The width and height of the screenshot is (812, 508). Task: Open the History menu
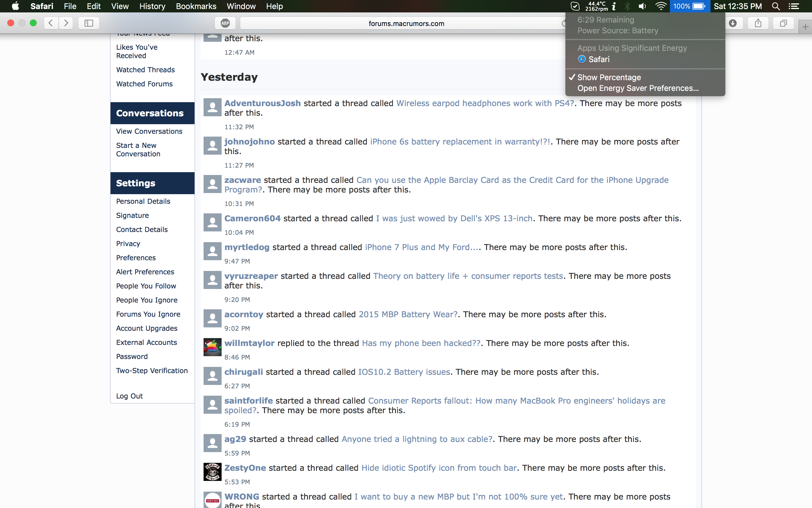pyautogui.click(x=152, y=6)
